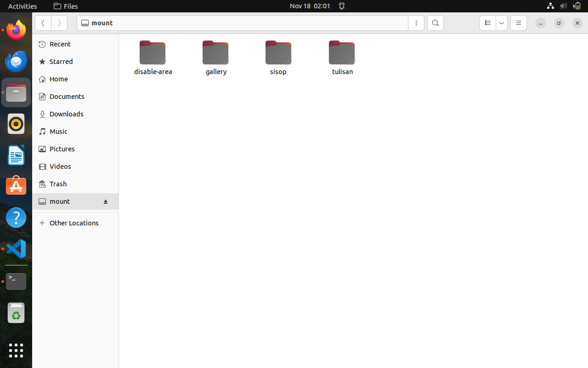
Task: Open the sisop folder
Action: pos(278,57)
